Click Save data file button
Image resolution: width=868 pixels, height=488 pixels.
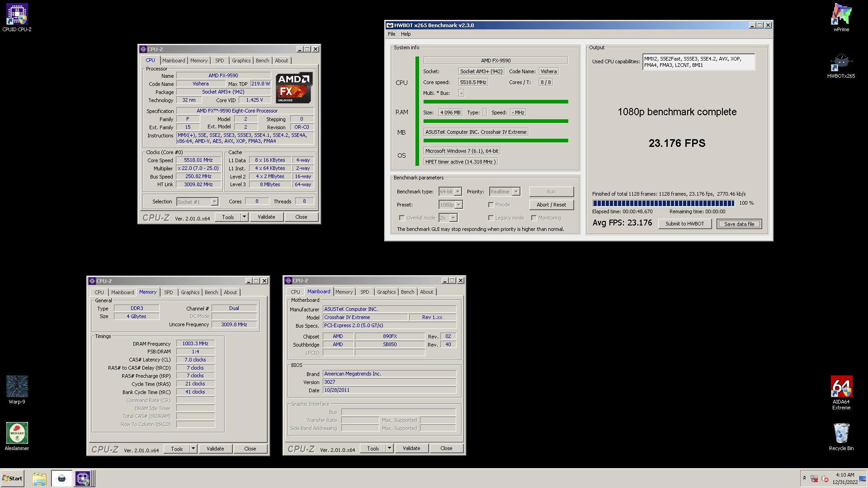click(x=739, y=224)
